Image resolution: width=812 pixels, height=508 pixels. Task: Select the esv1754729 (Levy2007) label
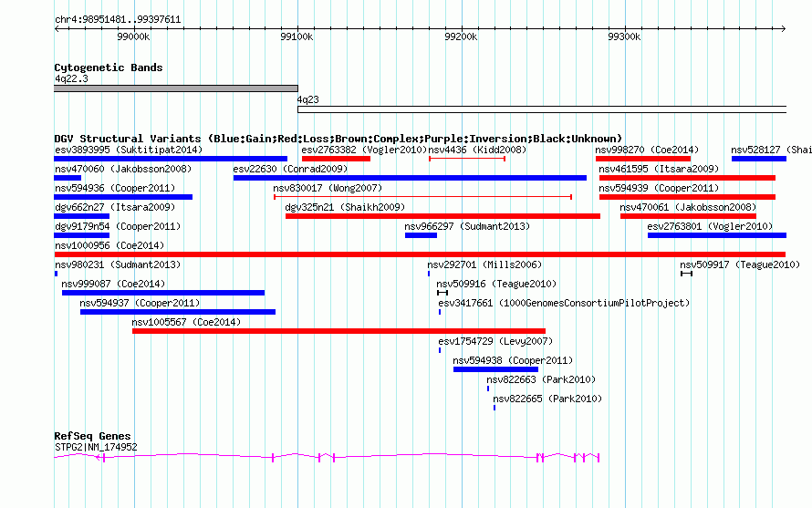click(495, 341)
